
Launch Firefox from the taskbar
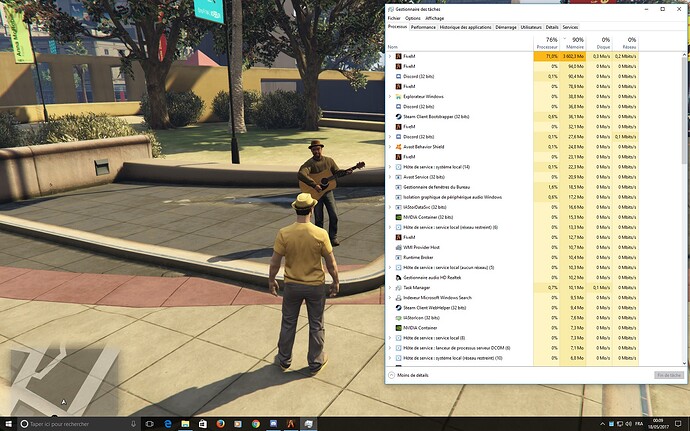(220, 424)
